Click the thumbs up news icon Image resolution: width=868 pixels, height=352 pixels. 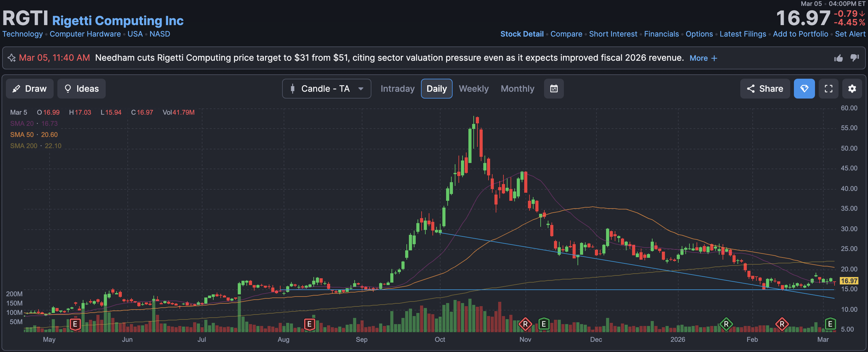click(838, 58)
